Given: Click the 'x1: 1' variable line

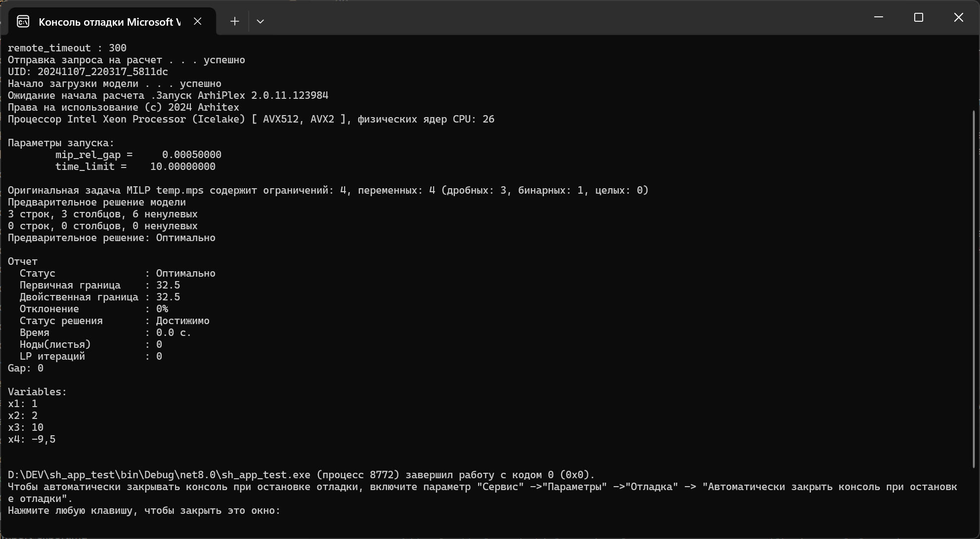Looking at the screenshot, I should 23,404.
